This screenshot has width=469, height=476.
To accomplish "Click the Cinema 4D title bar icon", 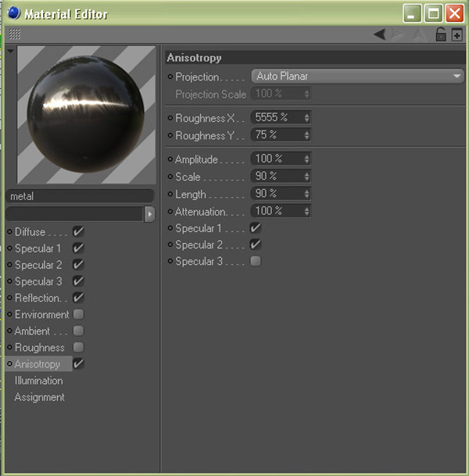I will click(13, 13).
